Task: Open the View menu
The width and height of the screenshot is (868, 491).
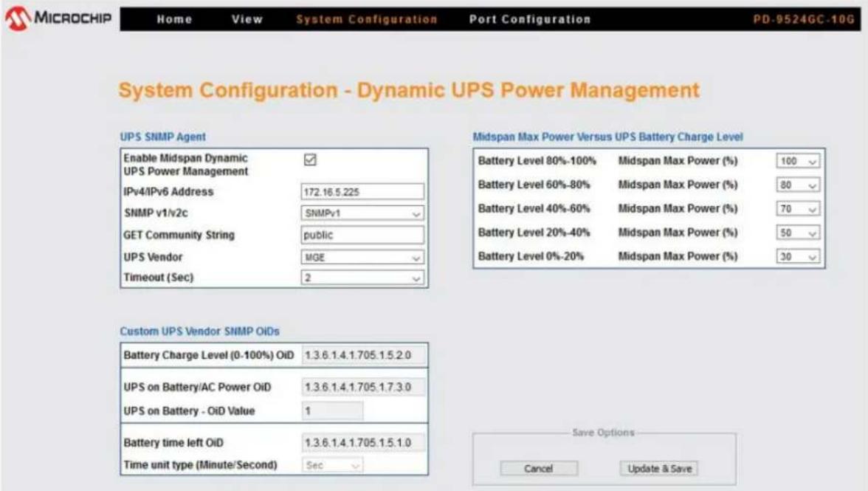Action: coord(247,19)
